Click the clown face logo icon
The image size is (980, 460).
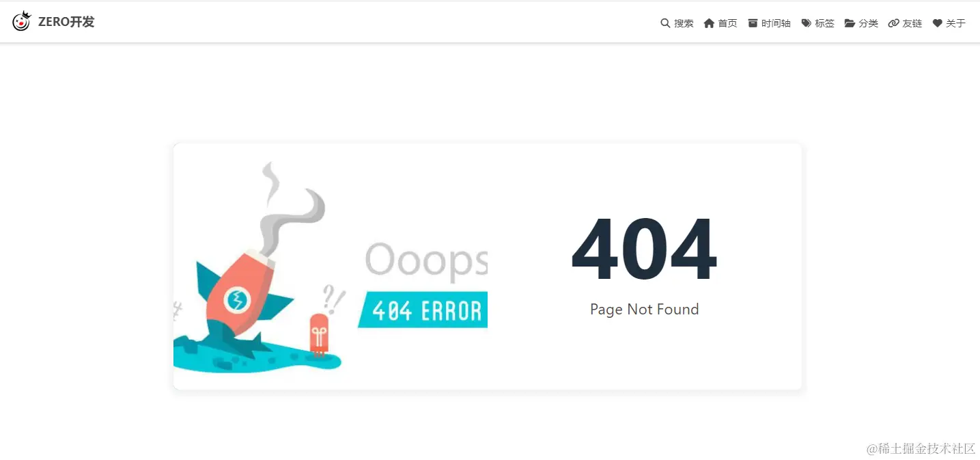tap(22, 22)
